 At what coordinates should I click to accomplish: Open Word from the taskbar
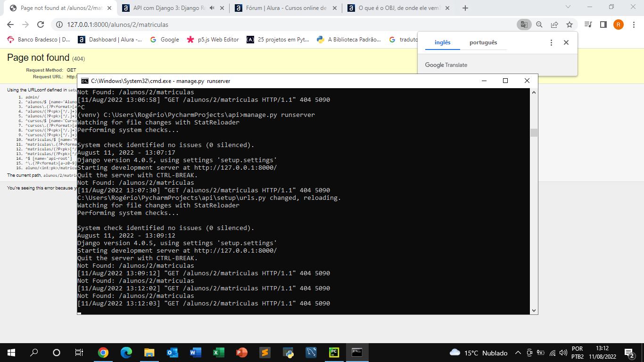point(196,353)
